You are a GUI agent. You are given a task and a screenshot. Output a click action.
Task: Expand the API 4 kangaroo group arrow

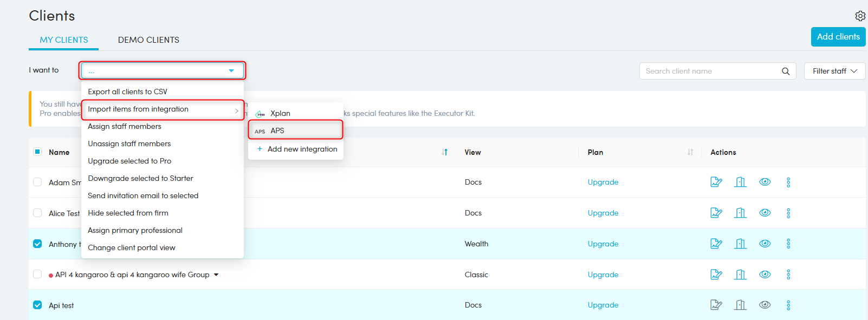click(x=216, y=275)
